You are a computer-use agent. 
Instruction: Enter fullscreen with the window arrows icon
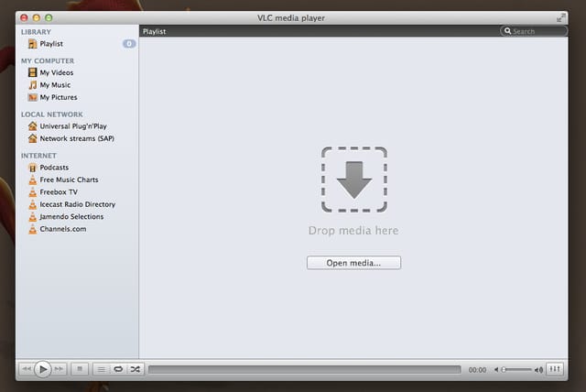(560, 17)
